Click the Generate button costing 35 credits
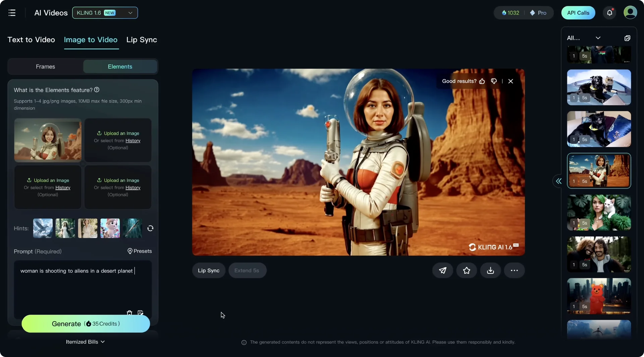This screenshot has width=644, height=357. click(x=86, y=323)
